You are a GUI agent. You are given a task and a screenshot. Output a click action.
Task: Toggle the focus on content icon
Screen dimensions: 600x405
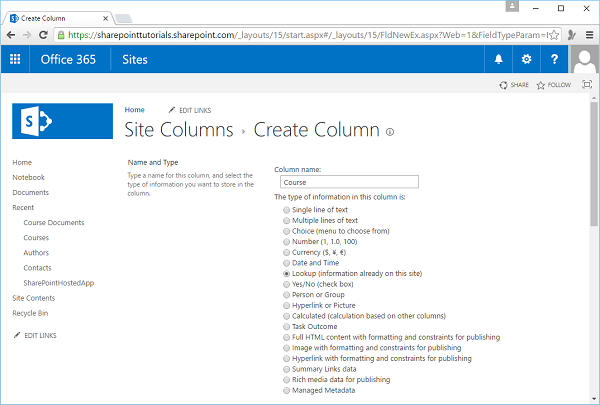click(x=586, y=86)
